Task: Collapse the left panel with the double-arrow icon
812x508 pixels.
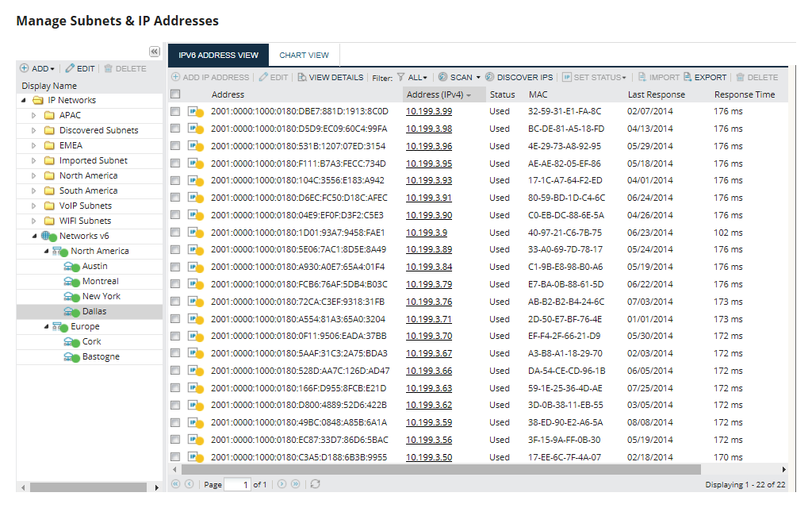Action: 155,51
